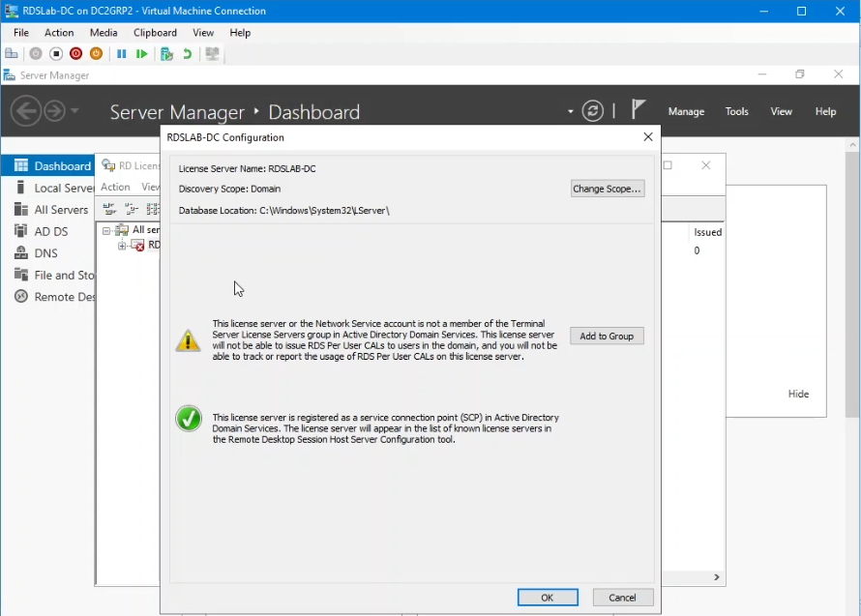Open the Clipboard menu
861x616 pixels.
click(155, 33)
